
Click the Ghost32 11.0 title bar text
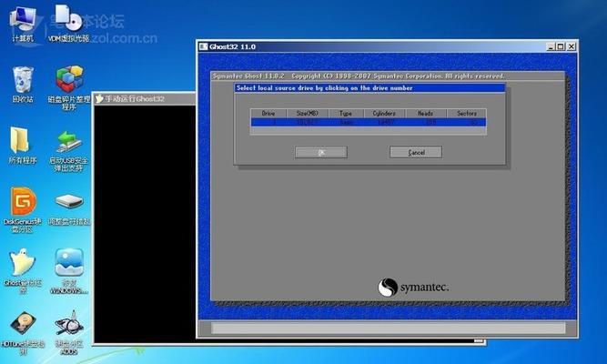(232, 46)
